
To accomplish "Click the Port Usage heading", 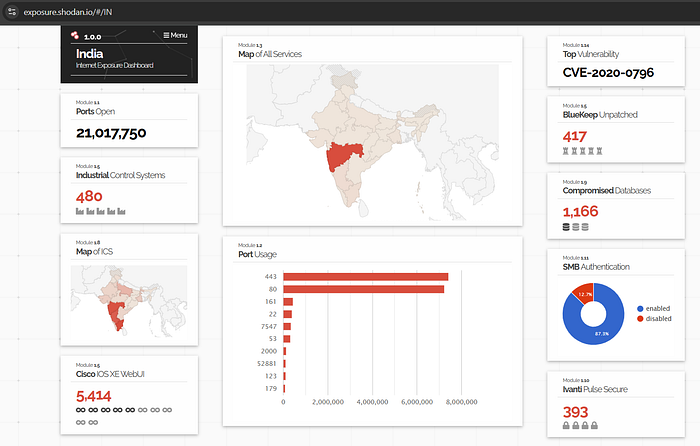I will click(257, 254).
